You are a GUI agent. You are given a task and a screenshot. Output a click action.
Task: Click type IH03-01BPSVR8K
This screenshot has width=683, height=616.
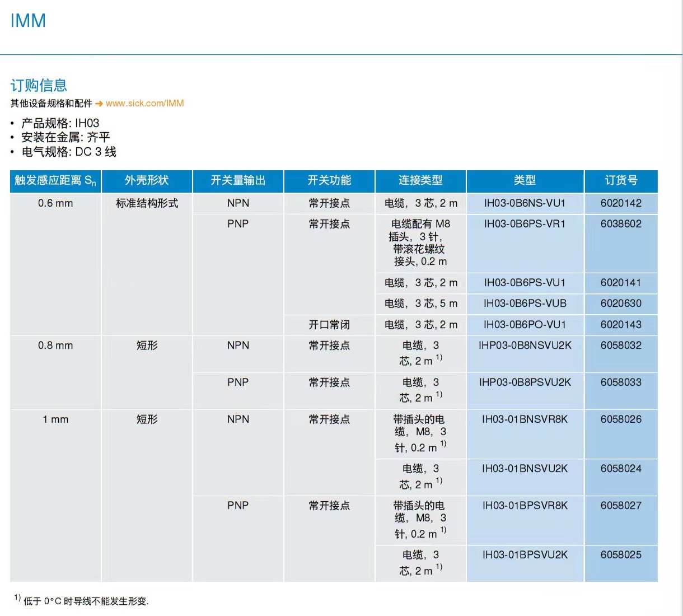tap(525, 506)
